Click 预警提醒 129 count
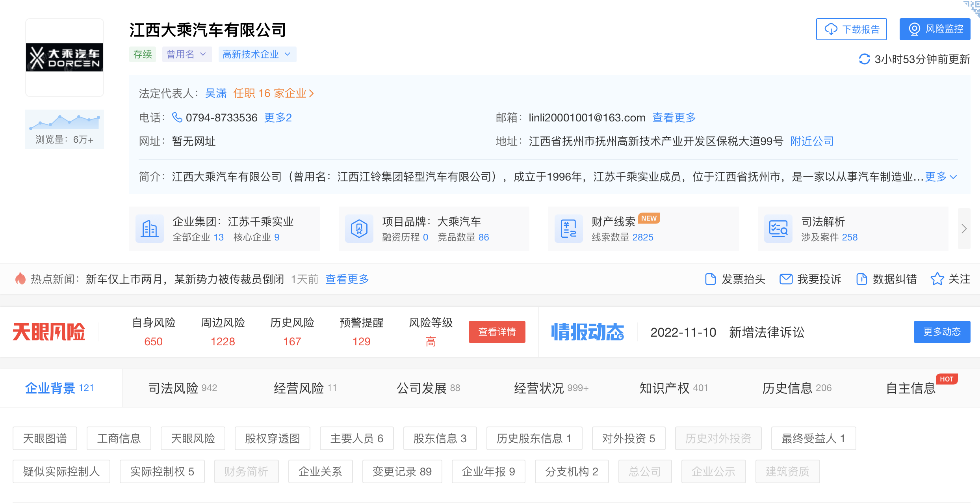The image size is (980, 503). [x=362, y=341]
